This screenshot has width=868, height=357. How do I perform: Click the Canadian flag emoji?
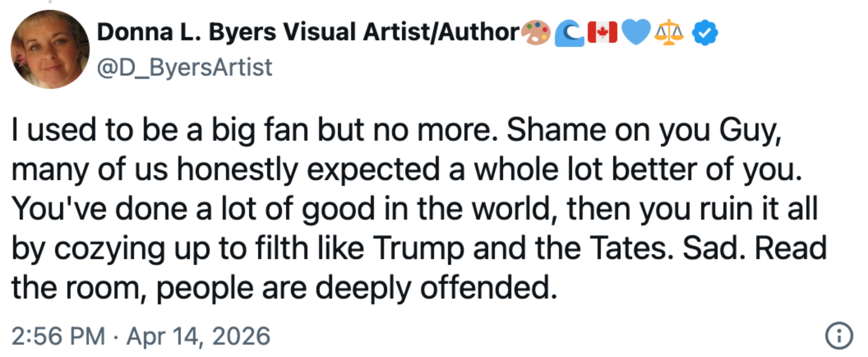click(602, 32)
